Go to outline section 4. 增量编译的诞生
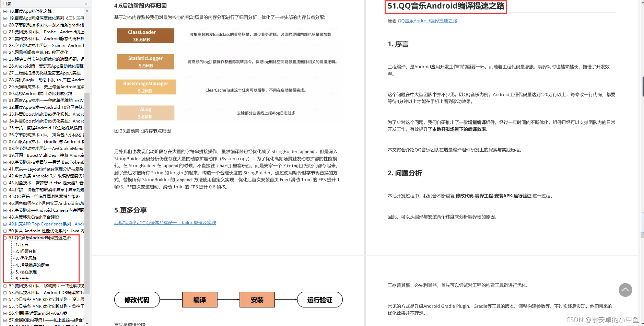The width and height of the screenshot is (644, 326). (32, 265)
